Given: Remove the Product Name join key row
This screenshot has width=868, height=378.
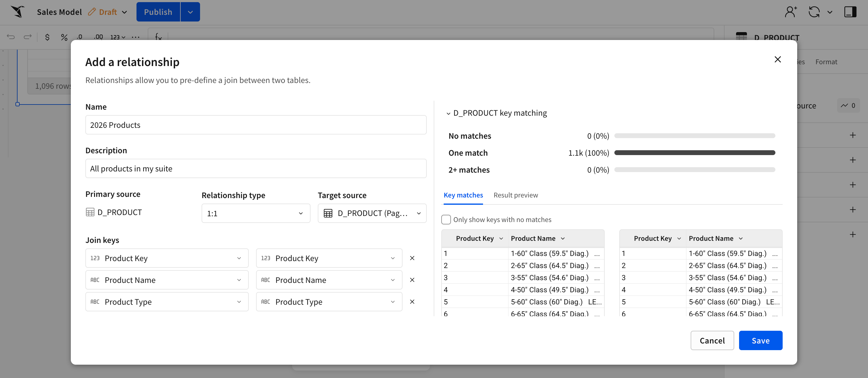Looking at the screenshot, I should pyautogui.click(x=412, y=280).
